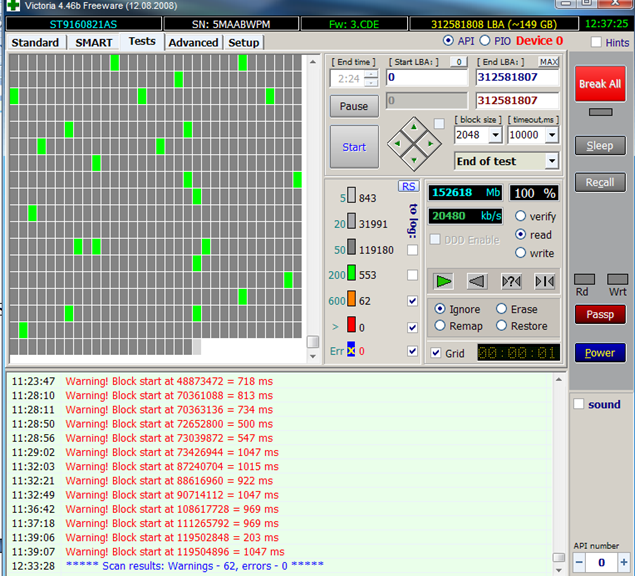Click the log panel scroll down arrow
Screen dimensions: 636x577
coord(559,570)
